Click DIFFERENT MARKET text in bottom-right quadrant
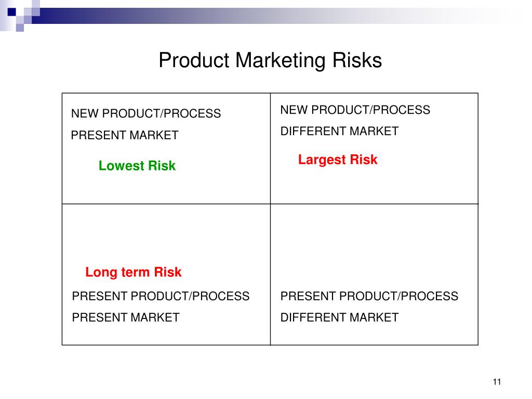The width and height of the screenshot is (532, 399). pos(339,317)
